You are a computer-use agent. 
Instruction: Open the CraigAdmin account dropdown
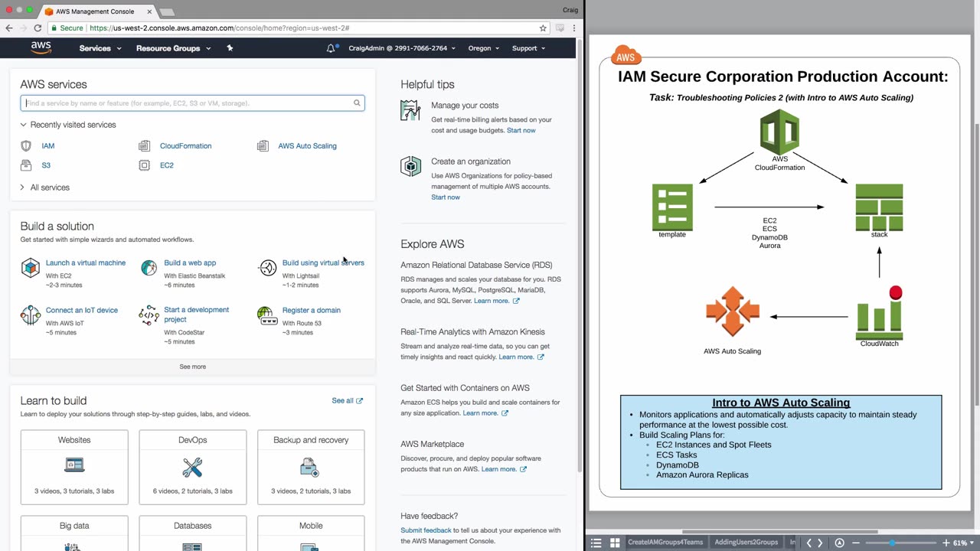point(402,48)
